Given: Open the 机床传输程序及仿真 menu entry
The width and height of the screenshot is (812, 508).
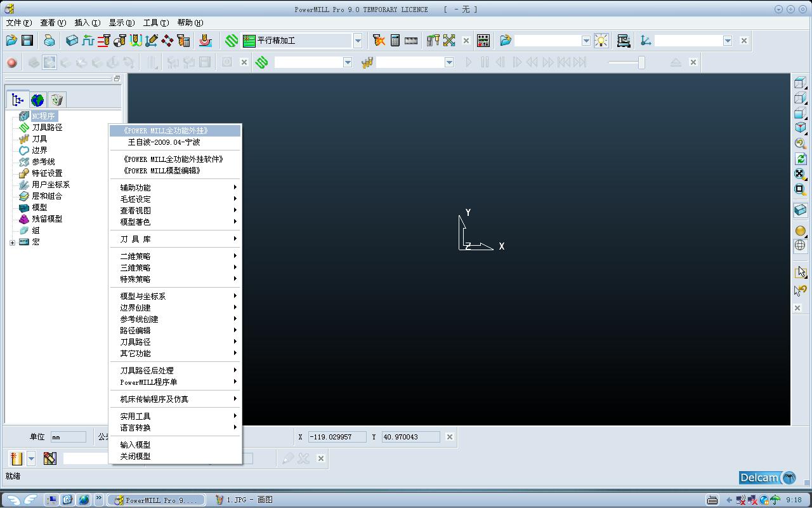Looking at the screenshot, I should [x=175, y=399].
